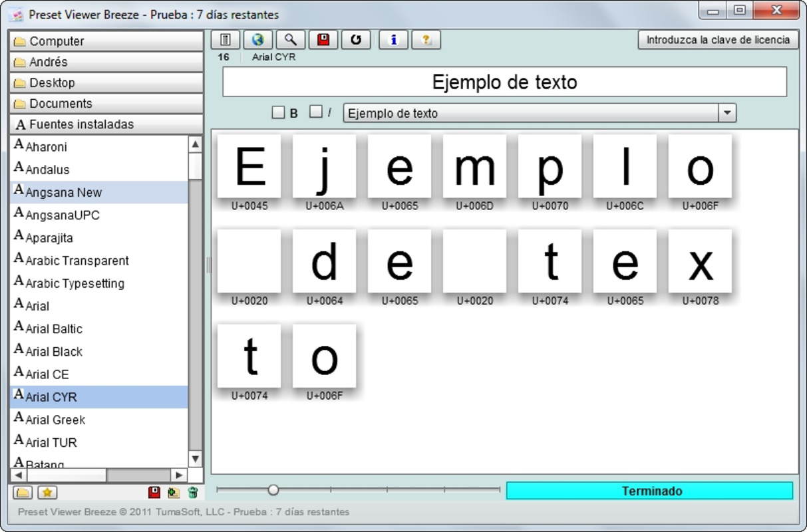The height and width of the screenshot is (532, 807).
Task: Click the large Ejemplo de texto preview field
Action: tap(505, 82)
